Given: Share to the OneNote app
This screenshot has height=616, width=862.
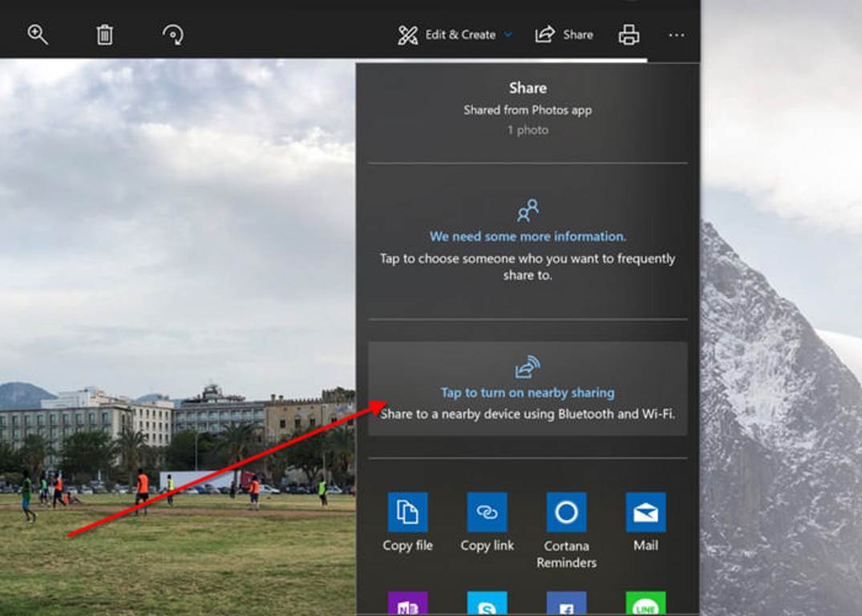Looking at the screenshot, I should pyautogui.click(x=407, y=604).
